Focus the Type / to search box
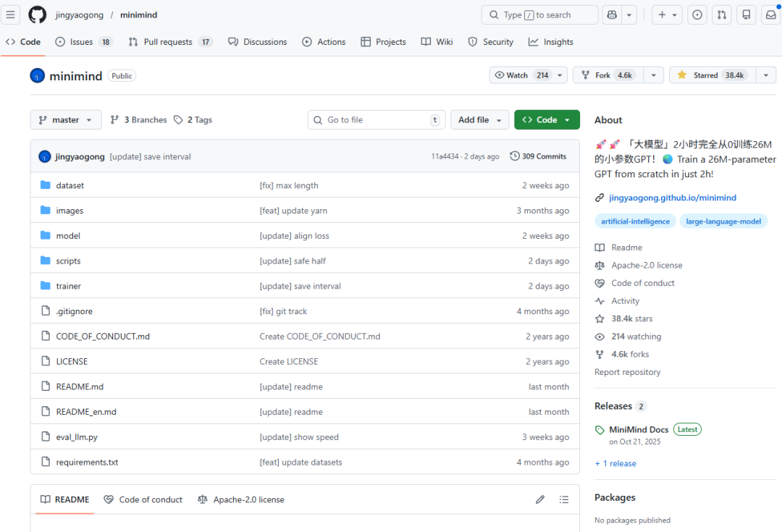This screenshot has height=532, width=782. [539, 15]
